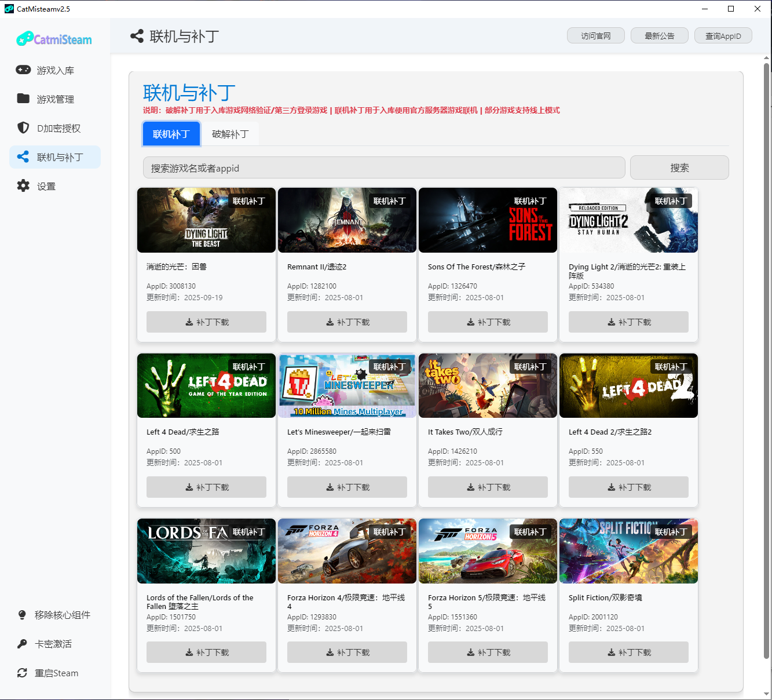Click the text AppID: 1282100
772x700 pixels.
(x=312, y=286)
